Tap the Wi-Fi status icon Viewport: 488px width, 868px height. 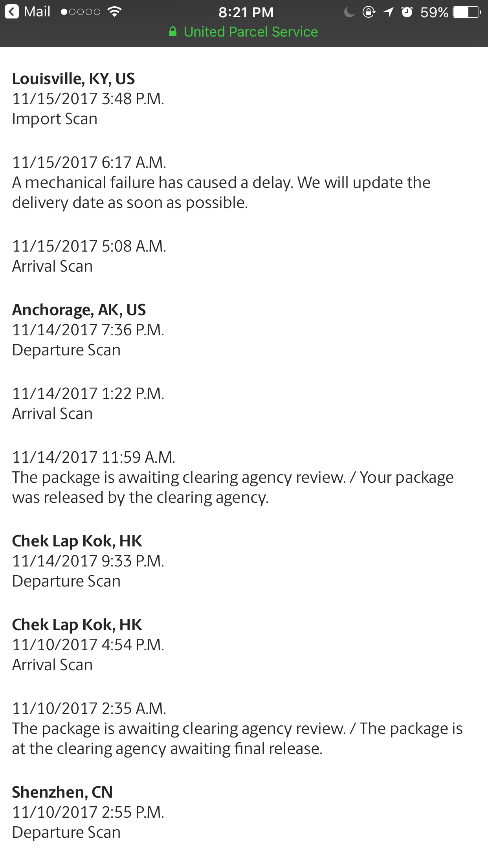coord(114,12)
